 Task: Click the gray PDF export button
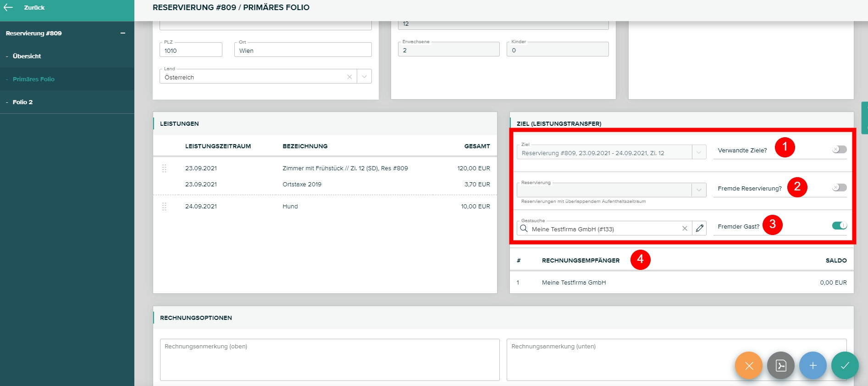(780, 365)
